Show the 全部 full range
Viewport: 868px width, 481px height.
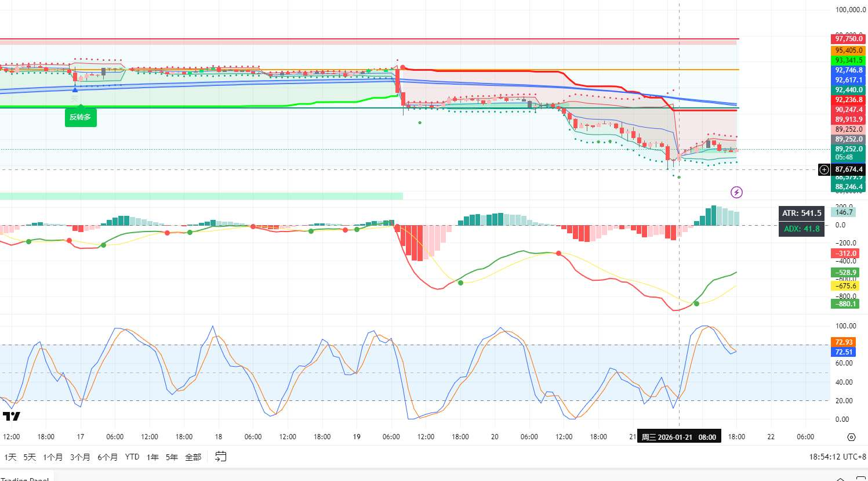pyautogui.click(x=193, y=457)
